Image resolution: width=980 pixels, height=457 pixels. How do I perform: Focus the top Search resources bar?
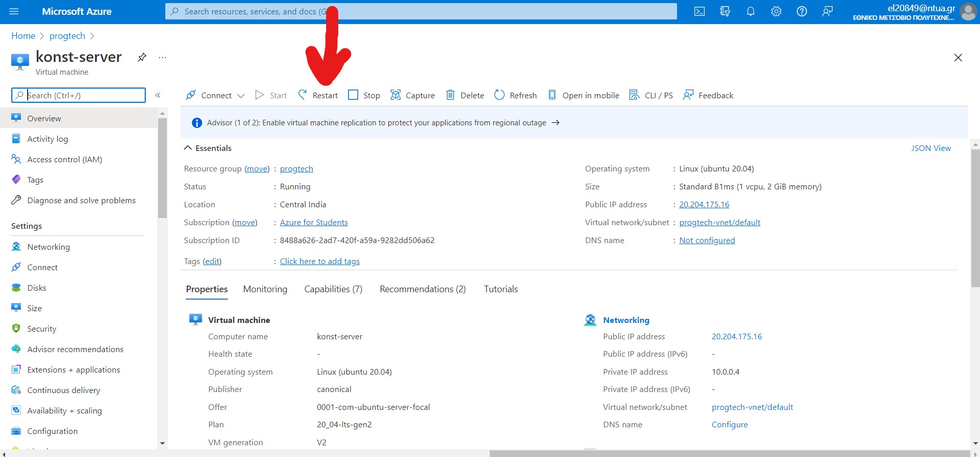pyautogui.click(x=421, y=11)
